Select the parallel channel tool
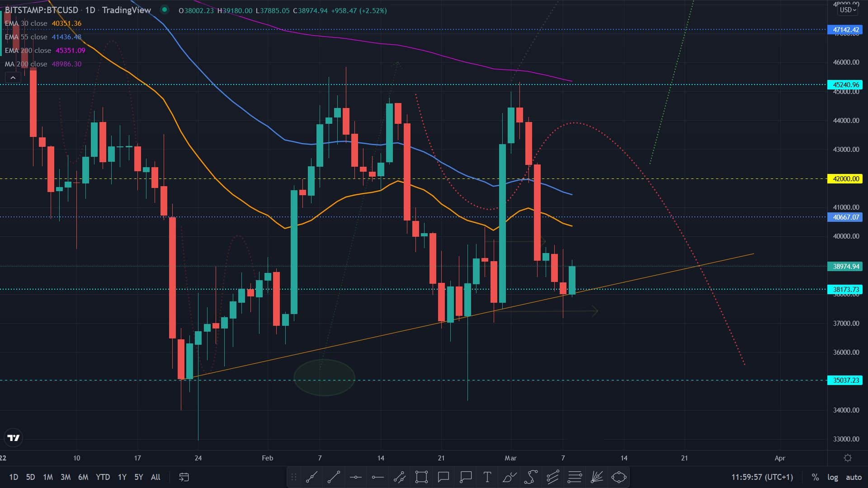 pos(400,477)
